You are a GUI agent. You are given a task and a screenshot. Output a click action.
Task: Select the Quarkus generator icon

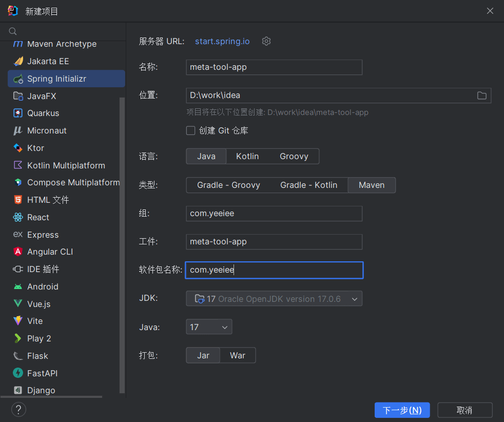[18, 113]
